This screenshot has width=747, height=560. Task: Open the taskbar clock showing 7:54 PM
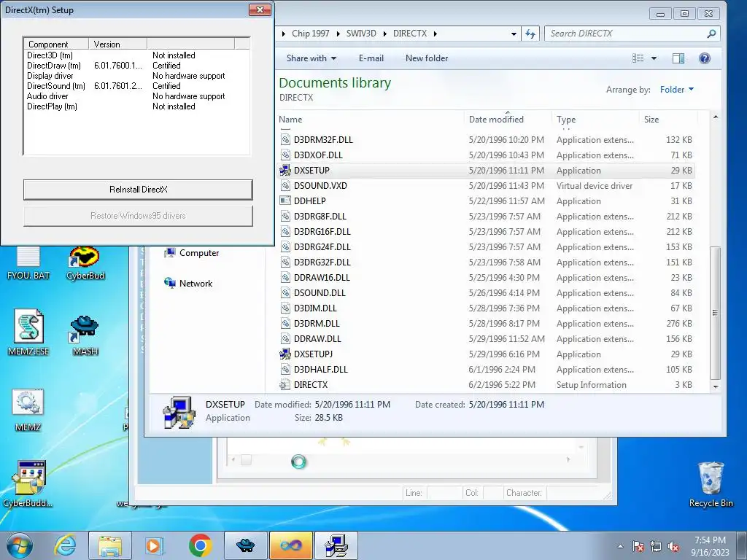[x=710, y=546]
